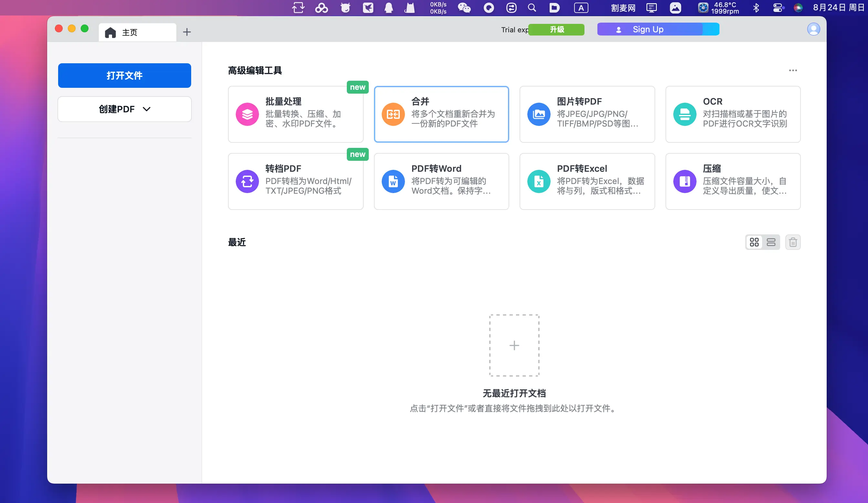Toggle the macOS input source indicator

[581, 8]
